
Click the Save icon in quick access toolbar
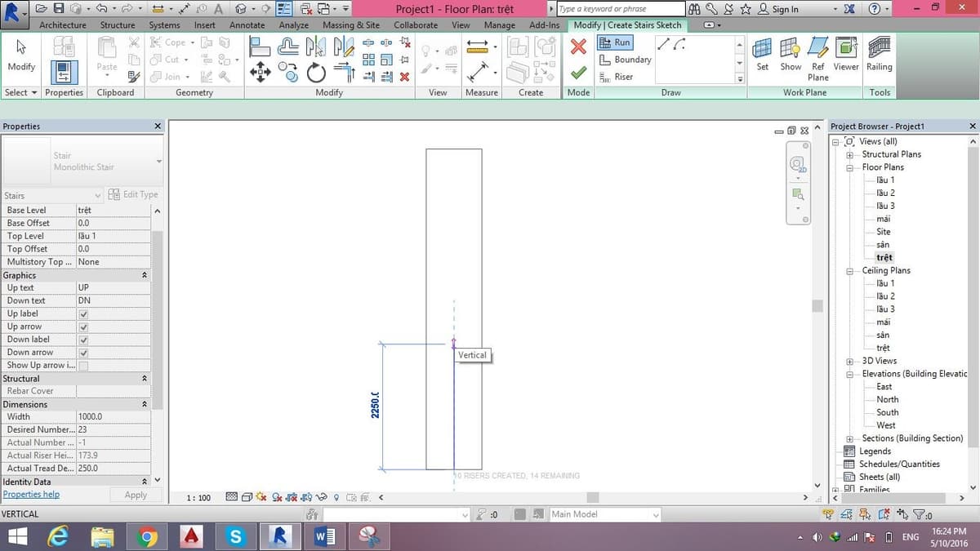point(59,9)
